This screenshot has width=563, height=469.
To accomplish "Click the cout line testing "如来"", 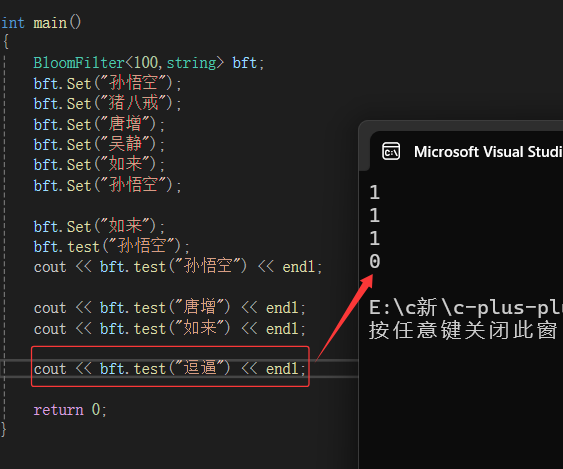I will 169,328.
